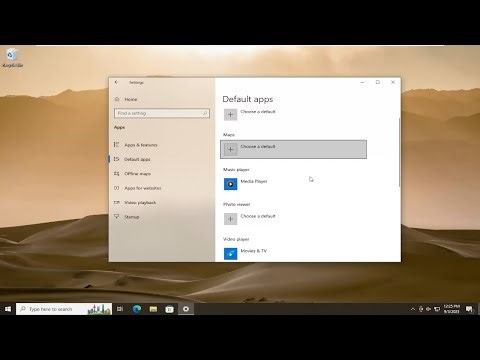Click plus icon under Photo viewer

click(230, 219)
